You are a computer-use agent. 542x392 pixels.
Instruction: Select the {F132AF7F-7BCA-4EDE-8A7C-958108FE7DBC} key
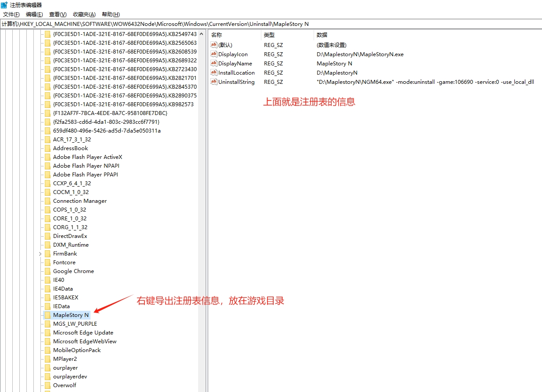(110, 113)
